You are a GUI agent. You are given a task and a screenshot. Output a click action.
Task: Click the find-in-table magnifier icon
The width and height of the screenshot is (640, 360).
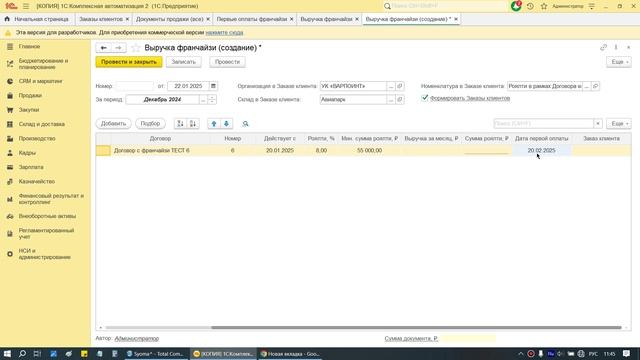(x=245, y=124)
